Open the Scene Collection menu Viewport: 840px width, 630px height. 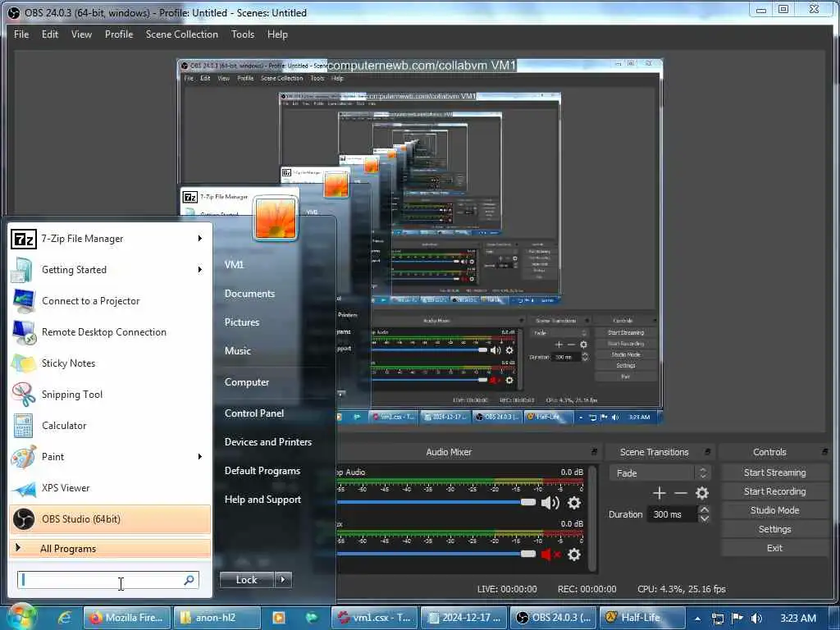pyautogui.click(x=182, y=34)
